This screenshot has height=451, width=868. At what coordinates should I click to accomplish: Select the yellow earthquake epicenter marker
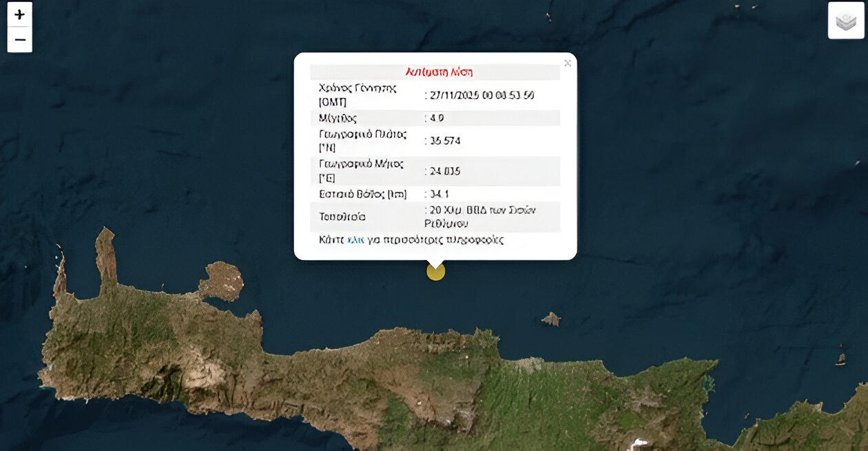click(x=436, y=271)
